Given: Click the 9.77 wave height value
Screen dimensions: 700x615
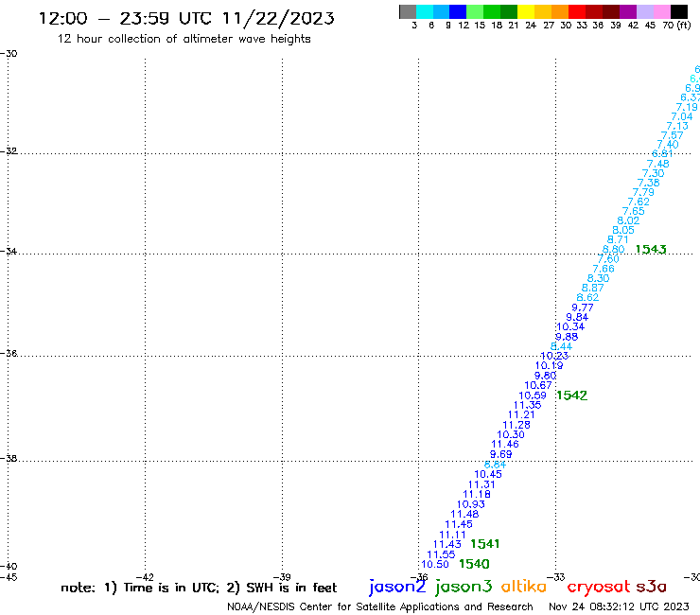Looking at the screenshot, I should [x=583, y=307].
